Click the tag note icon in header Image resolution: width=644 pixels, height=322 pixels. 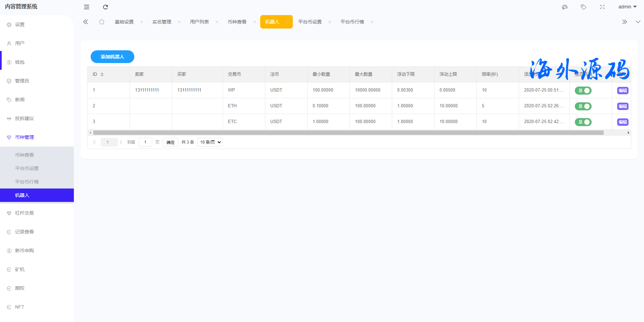click(584, 7)
